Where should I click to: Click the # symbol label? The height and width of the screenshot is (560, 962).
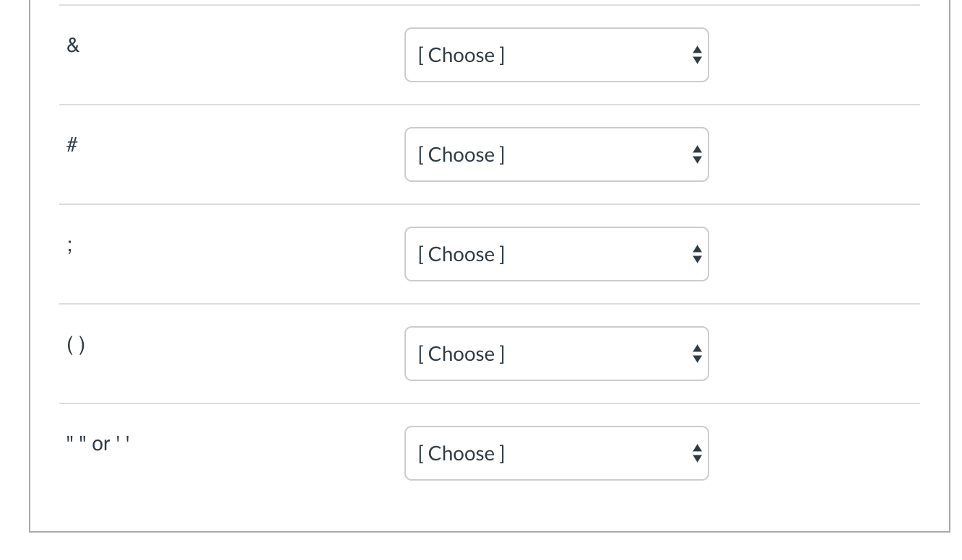72,145
